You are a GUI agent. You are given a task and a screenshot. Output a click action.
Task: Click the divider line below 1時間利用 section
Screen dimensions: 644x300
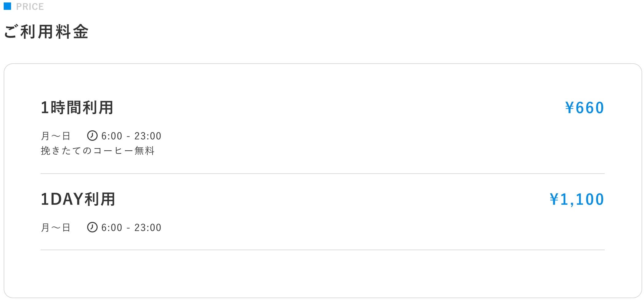click(323, 174)
